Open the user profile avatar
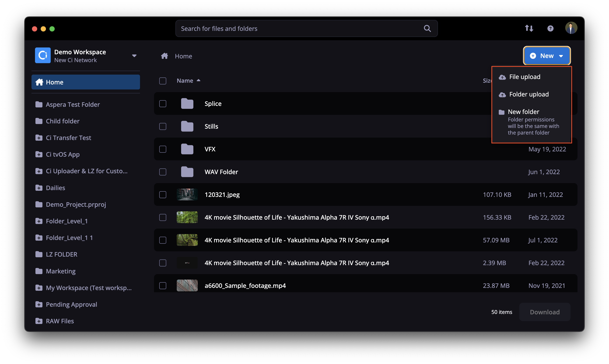The width and height of the screenshot is (609, 364). [571, 28]
